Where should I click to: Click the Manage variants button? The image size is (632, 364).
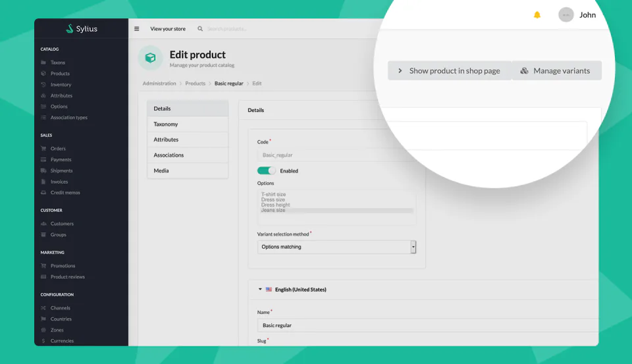click(x=557, y=70)
